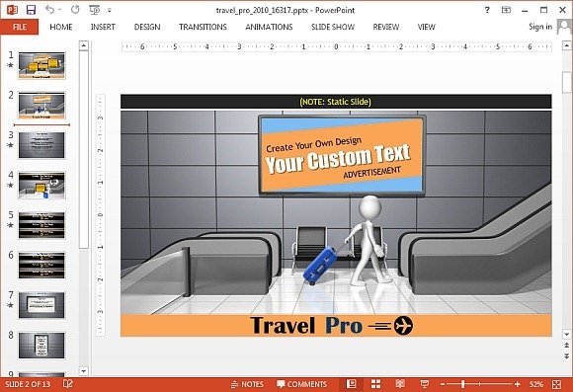
Task: Click Sign in link
Action: (540, 27)
